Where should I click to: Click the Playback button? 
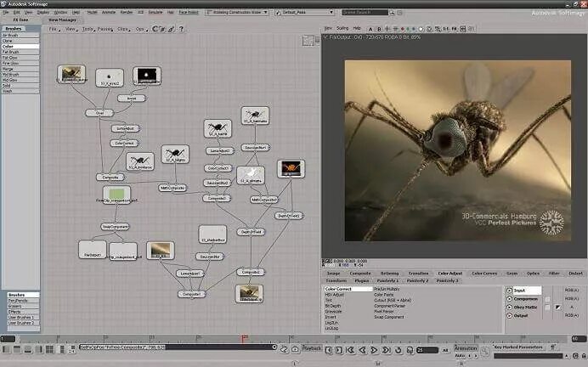coord(312,348)
